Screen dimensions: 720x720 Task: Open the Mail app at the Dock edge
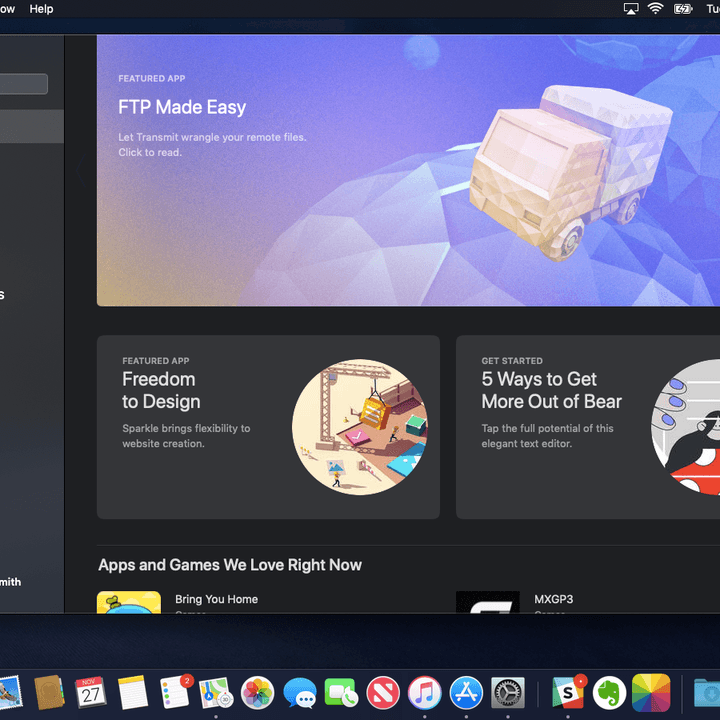[10, 692]
